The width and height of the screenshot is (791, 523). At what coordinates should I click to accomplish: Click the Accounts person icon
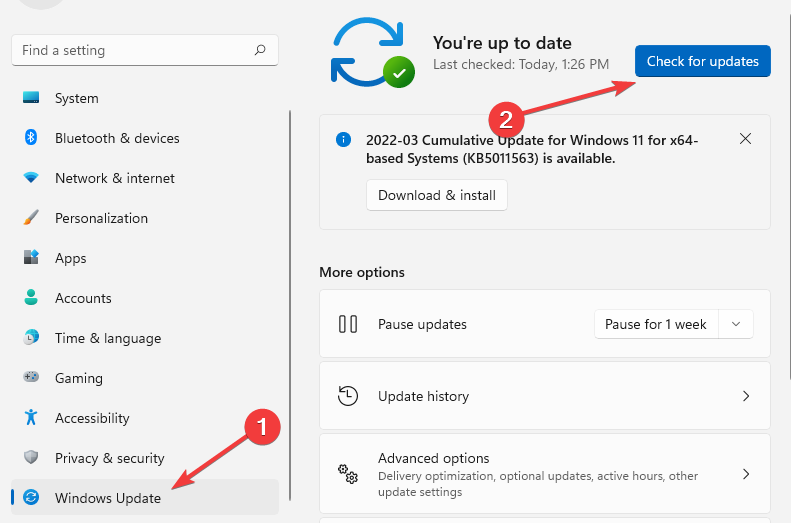[31, 297]
